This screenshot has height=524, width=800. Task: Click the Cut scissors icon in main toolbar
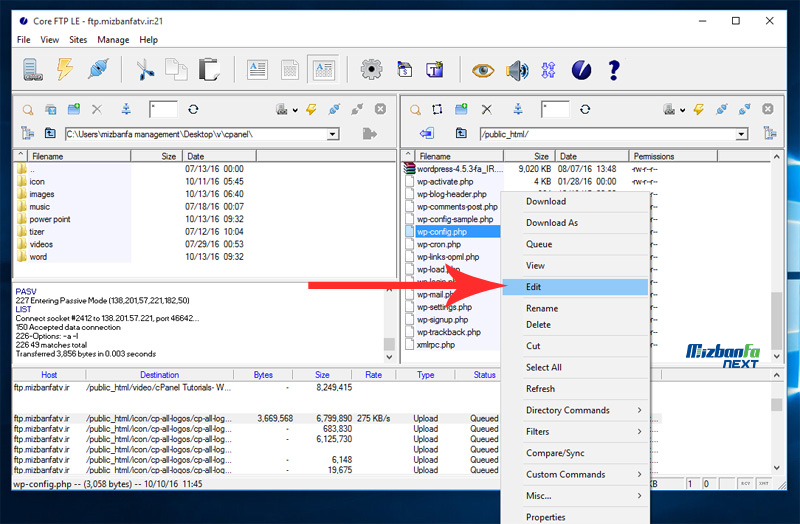145,69
